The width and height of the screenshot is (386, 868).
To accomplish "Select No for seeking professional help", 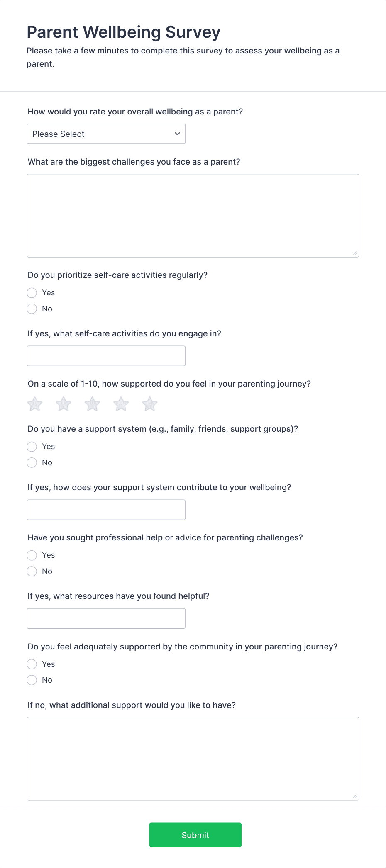I will click(32, 571).
